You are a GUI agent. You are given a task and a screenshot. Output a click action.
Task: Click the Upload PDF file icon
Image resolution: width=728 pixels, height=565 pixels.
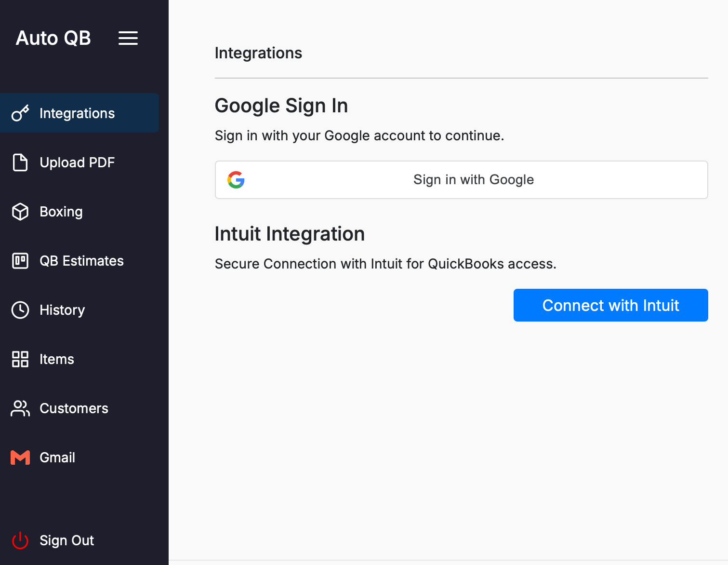tap(20, 162)
